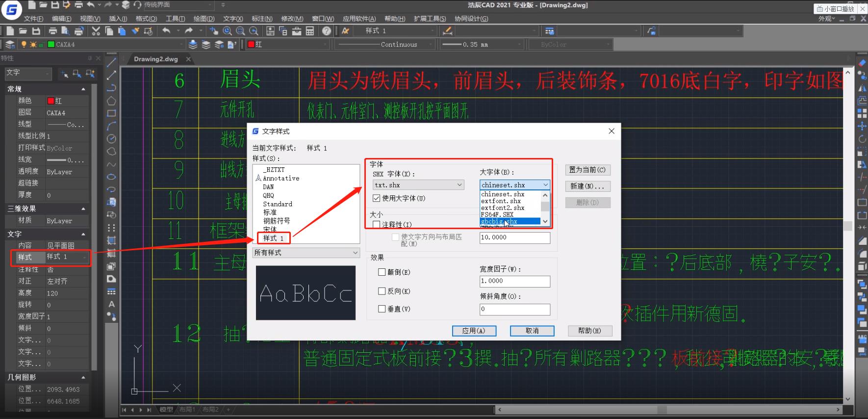
Task: Open the Layer Properties Manager icon
Action: click(10, 45)
